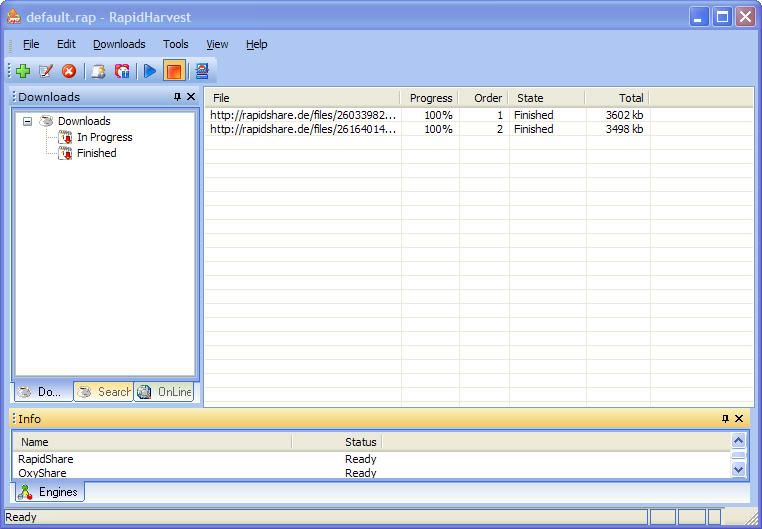762x529 pixels.
Task: Sort list by Progress column header
Action: tap(431, 98)
